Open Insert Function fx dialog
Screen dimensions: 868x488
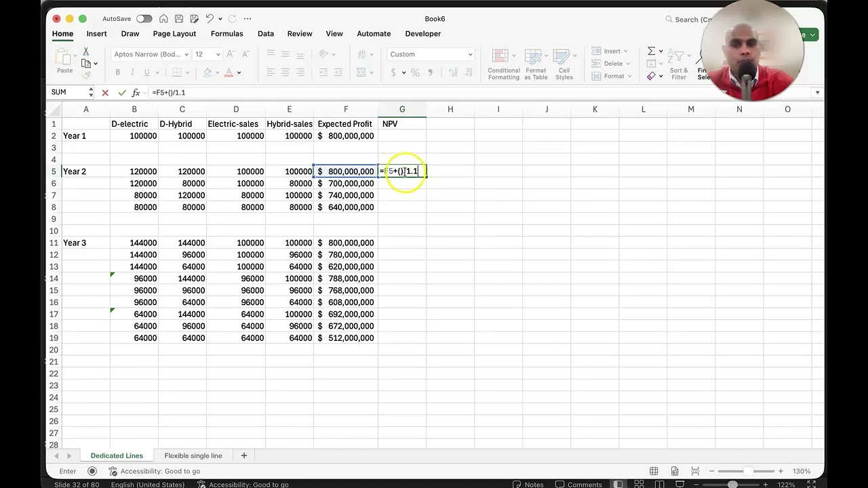click(136, 92)
